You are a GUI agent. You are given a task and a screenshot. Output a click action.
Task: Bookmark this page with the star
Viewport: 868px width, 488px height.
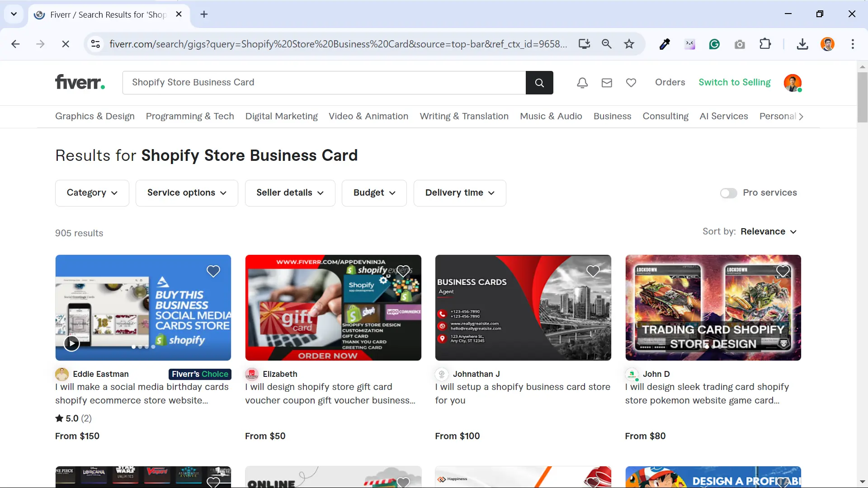click(629, 44)
